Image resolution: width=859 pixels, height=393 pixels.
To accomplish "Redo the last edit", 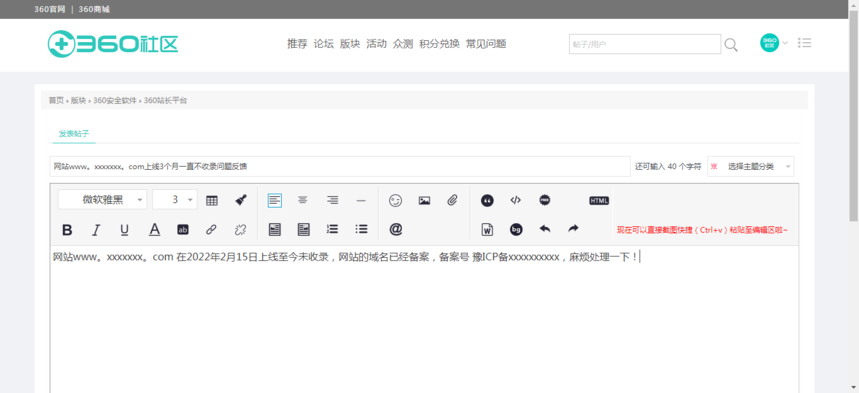I will (x=573, y=229).
